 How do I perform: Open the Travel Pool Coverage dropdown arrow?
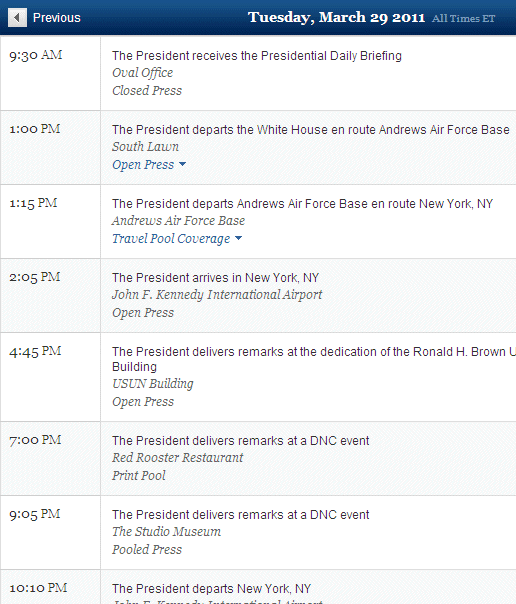click(238, 238)
